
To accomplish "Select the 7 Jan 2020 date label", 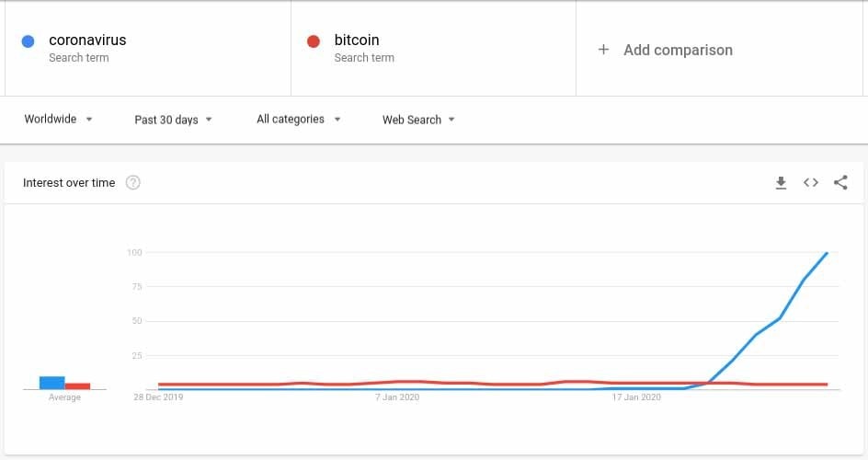I will [x=397, y=397].
